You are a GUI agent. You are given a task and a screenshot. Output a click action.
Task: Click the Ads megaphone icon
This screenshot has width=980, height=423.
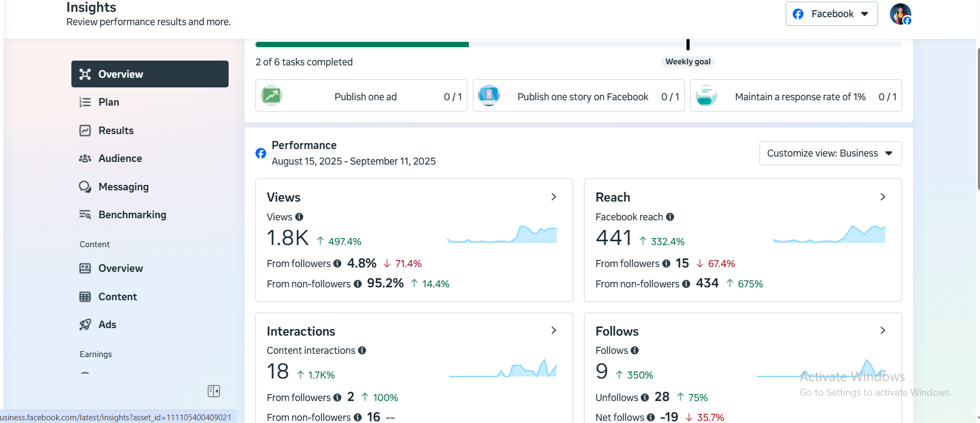85,325
